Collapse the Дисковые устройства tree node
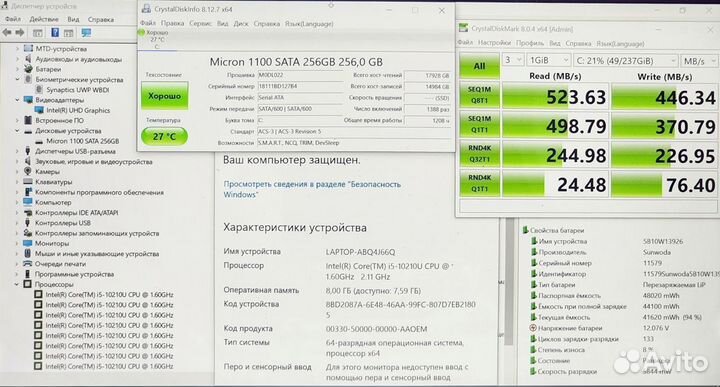This screenshot has width=720, height=387. (x=17, y=130)
